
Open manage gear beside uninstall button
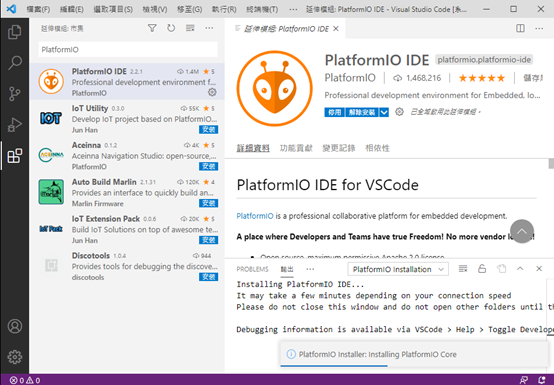pyautogui.click(x=399, y=112)
